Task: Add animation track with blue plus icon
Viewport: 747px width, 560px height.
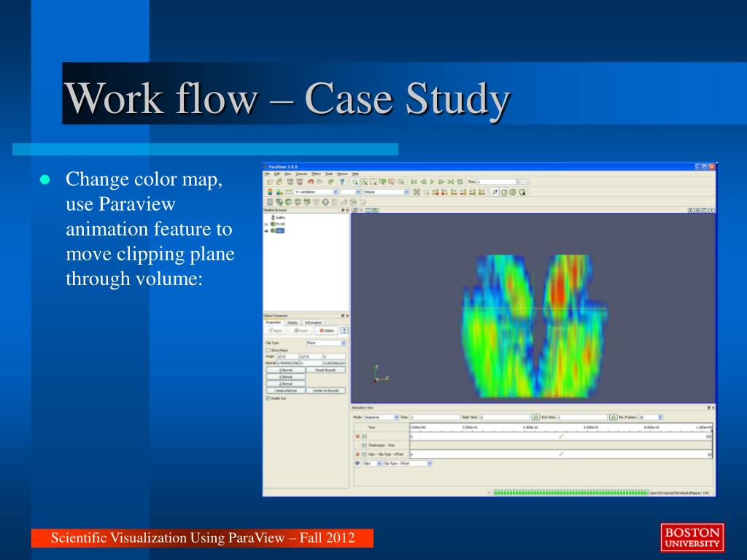Action: [357, 463]
